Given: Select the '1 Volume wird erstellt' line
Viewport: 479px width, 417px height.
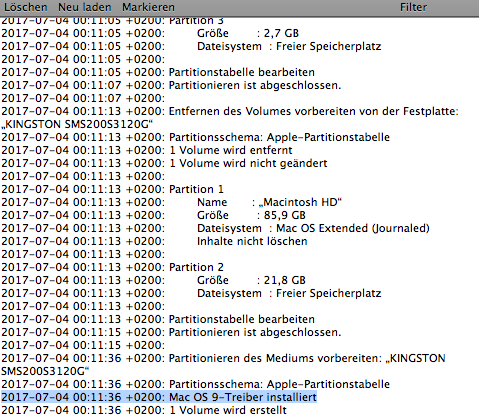Looking at the screenshot, I should pos(144,410).
